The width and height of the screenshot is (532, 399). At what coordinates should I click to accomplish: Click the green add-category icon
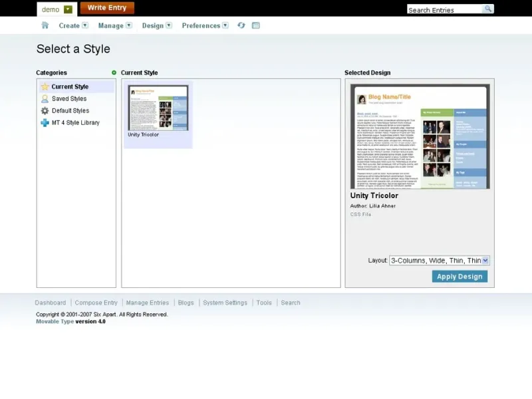tap(114, 72)
